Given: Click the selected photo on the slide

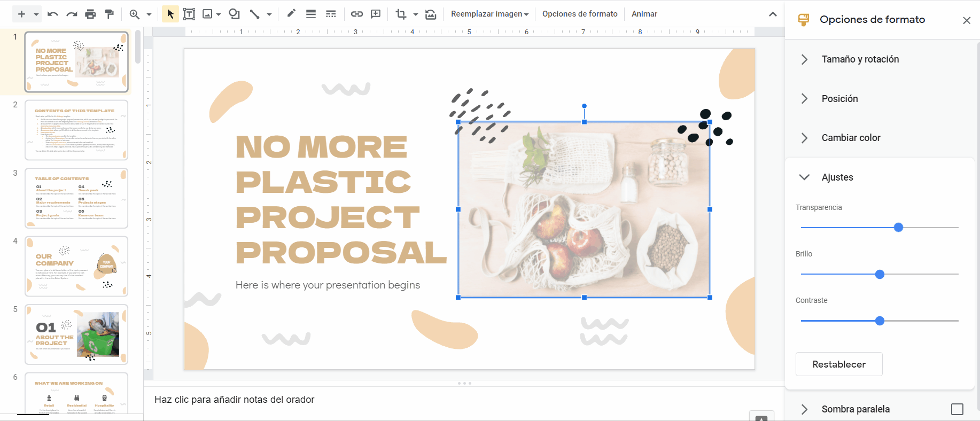Looking at the screenshot, I should [584, 209].
